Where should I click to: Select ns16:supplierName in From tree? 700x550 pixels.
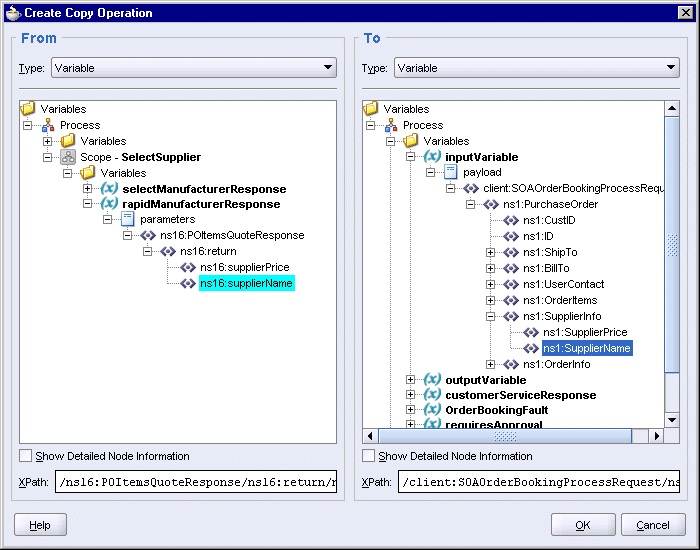click(246, 283)
